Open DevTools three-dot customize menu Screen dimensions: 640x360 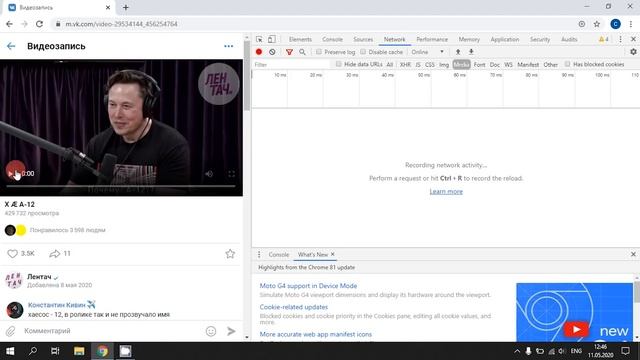tap(620, 39)
